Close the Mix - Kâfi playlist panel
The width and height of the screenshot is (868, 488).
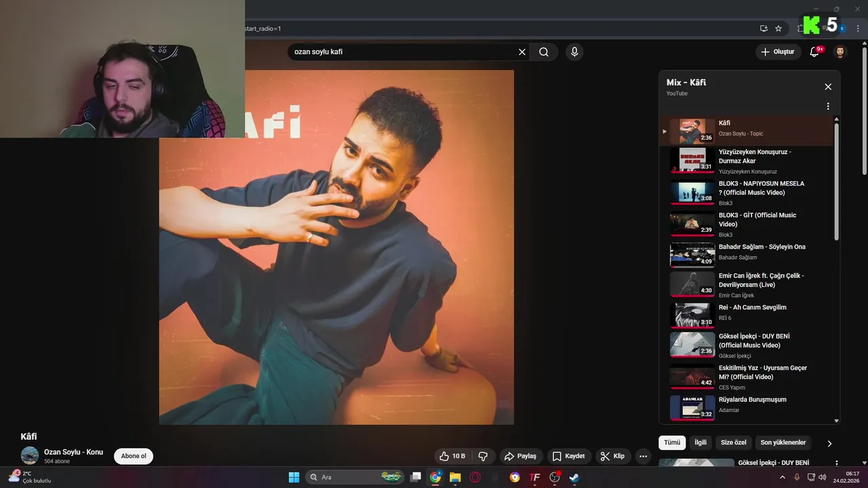[x=828, y=87]
